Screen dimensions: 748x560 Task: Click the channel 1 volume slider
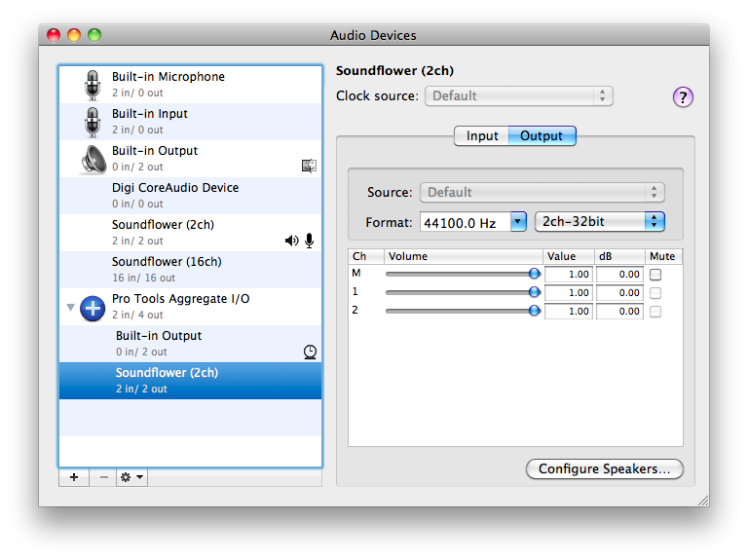click(x=463, y=292)
